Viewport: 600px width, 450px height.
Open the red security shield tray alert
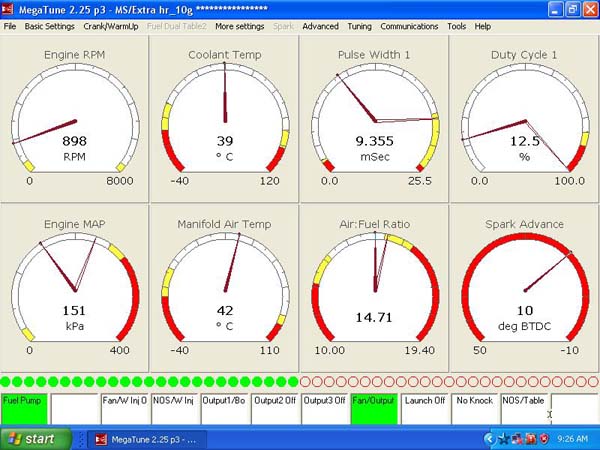(x=544, y=439)
